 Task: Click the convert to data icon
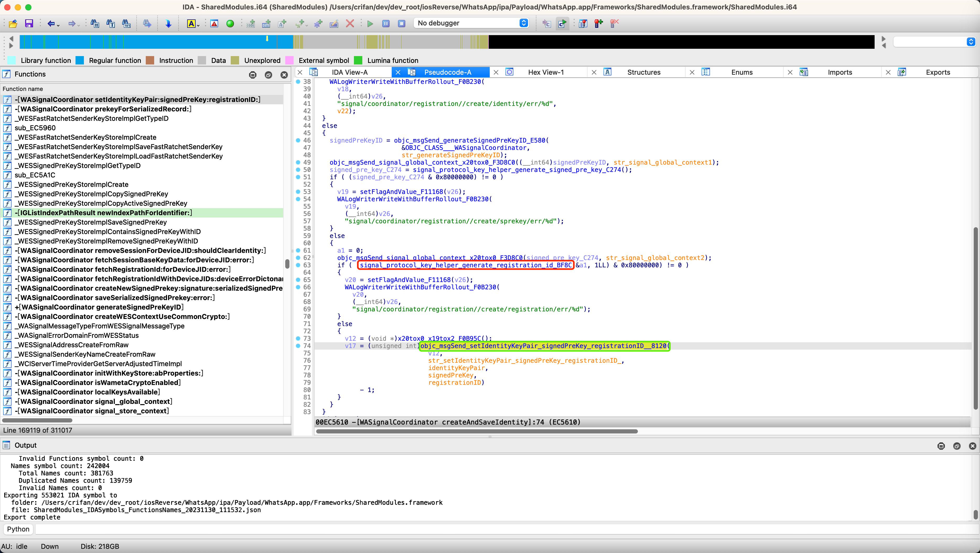(x=266, y=24)
